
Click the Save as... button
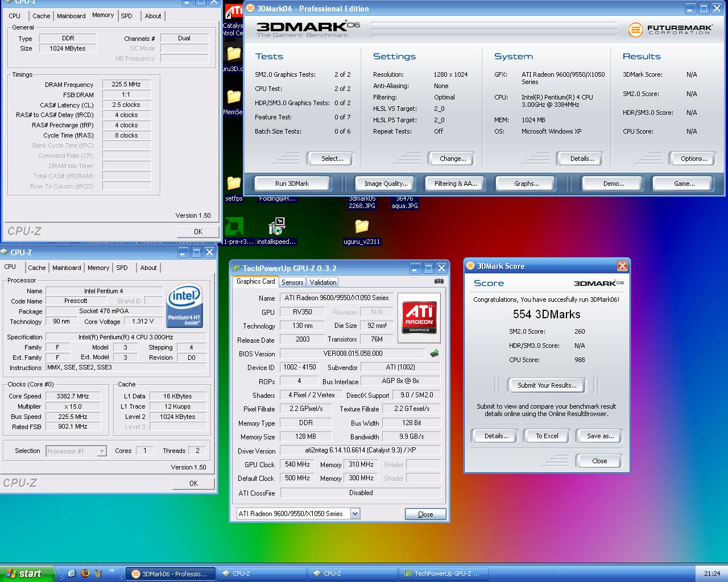[x=600, y=436]
